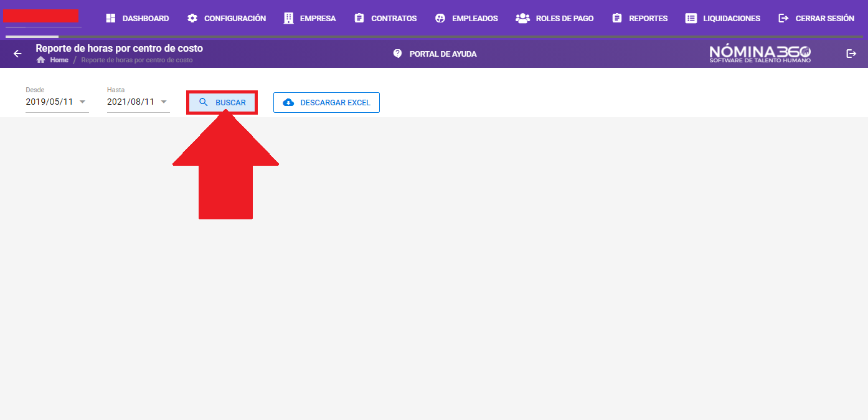The height and width of the screenshot is (420, 868).
Task: Click the Home breadcrumb link
Action: click(59, 60)
